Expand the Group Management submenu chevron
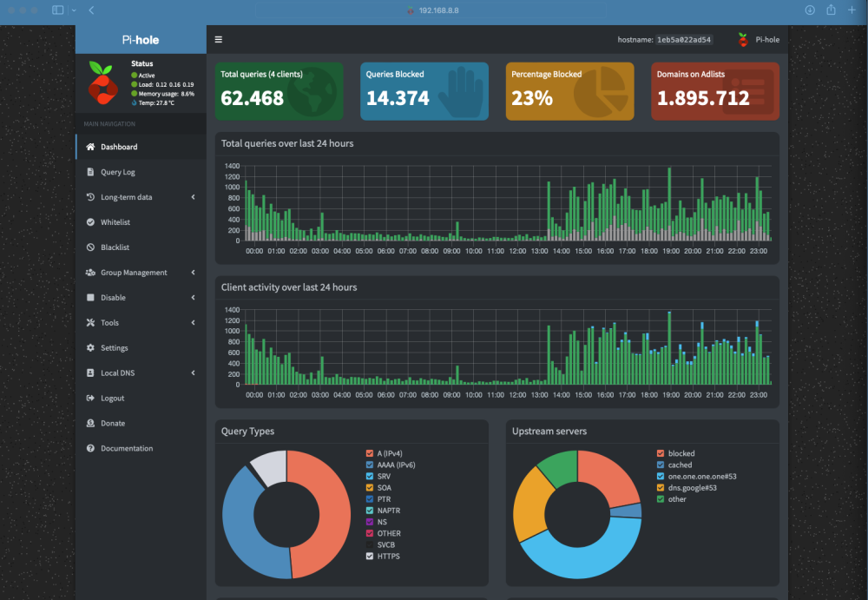Viewport: 868px width, 600px height. click(x=194, y=273)
